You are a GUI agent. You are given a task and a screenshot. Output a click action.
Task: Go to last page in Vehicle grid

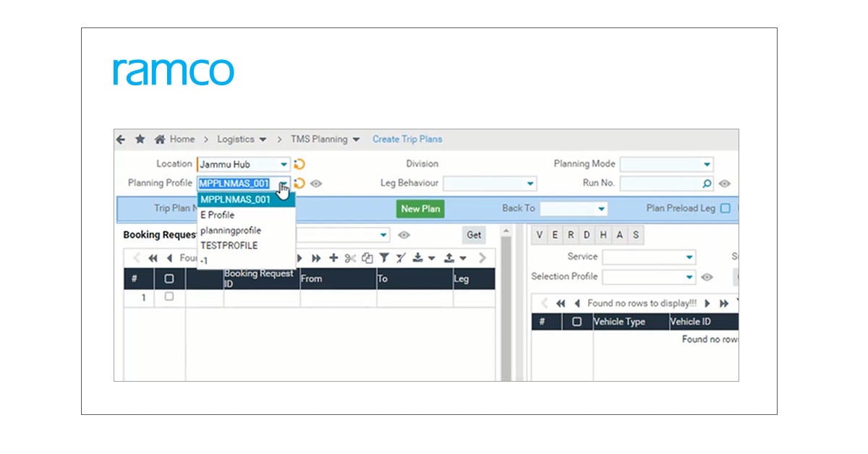(724, 304)
